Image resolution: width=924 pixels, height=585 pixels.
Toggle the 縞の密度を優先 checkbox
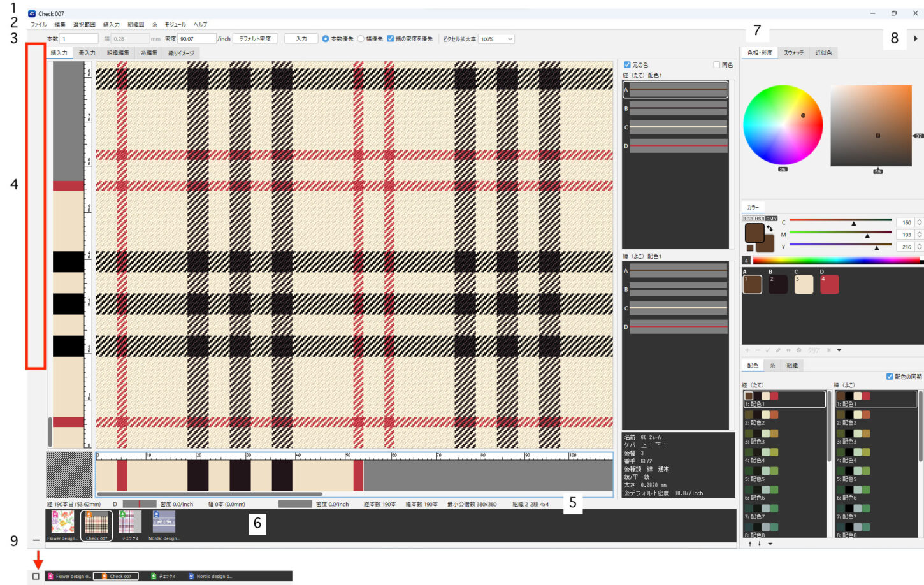pyautogui.click(x=391, y=39)
